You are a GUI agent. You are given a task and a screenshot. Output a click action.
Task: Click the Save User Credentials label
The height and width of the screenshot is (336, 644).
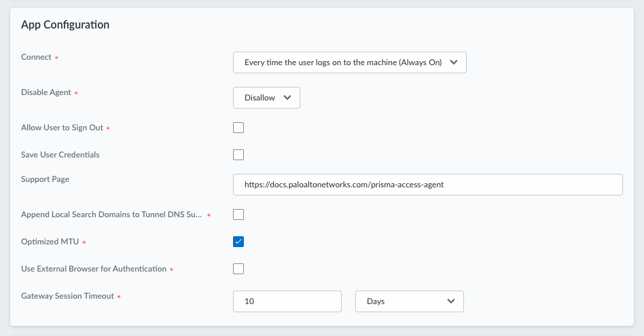pyautogui.click(x=60, y=155)
